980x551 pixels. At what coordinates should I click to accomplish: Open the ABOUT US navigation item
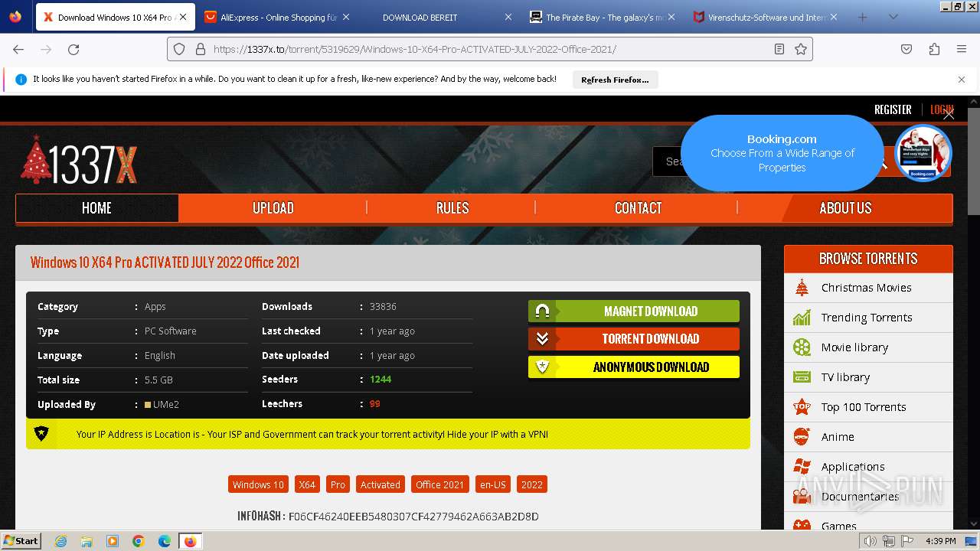click(845, 208)
